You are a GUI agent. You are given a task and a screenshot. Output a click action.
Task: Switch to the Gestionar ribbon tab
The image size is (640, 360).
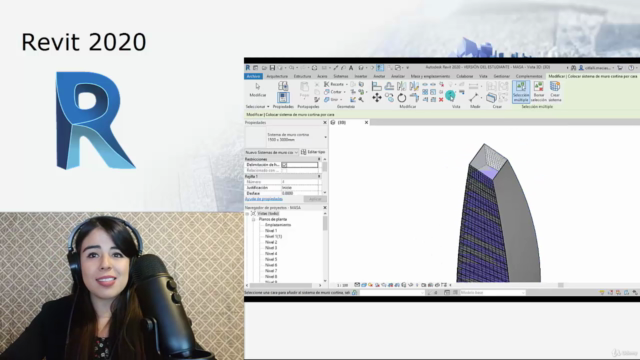tap(502, 76)
